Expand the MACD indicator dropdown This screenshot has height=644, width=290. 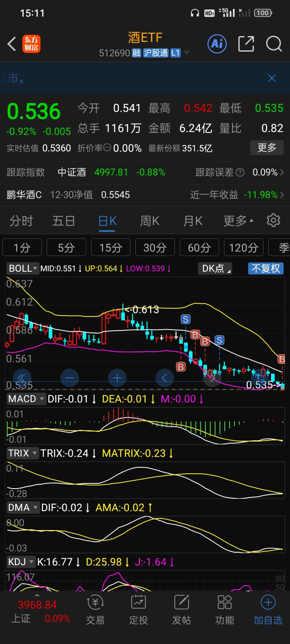pos(27,399)
